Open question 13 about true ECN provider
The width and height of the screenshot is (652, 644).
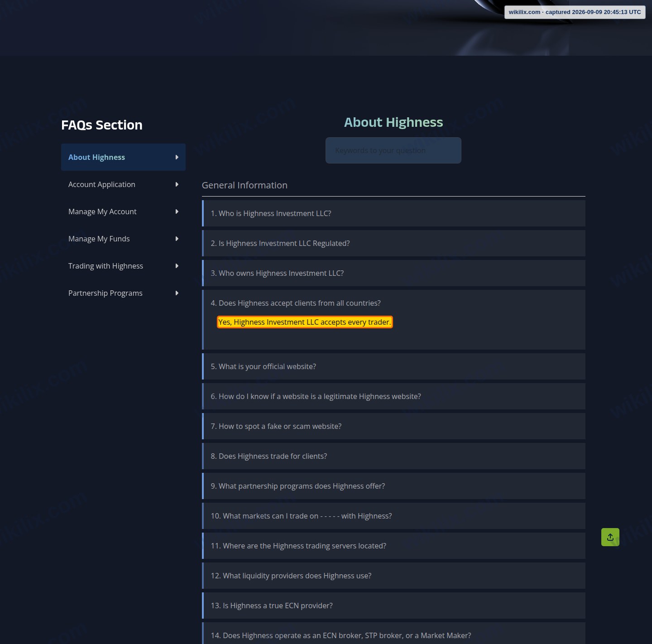393,606
